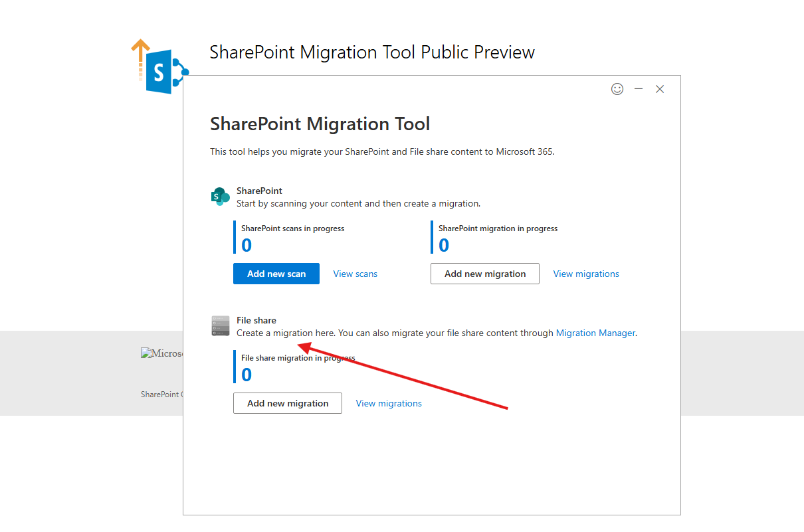Add new migration under File share section

pyautogui.click(x=287, y=403)
